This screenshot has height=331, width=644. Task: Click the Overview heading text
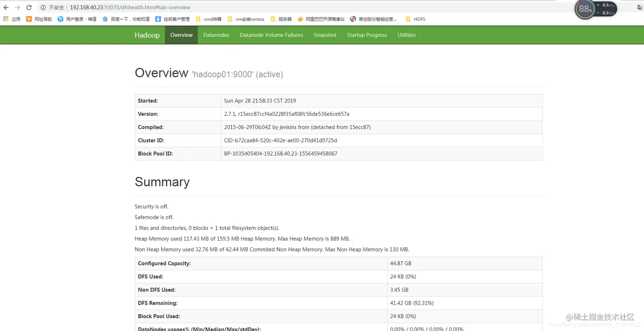[161, 73]
